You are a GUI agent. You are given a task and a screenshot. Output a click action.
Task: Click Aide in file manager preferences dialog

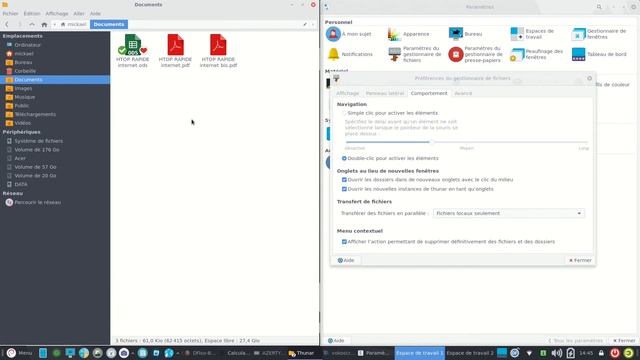[x=346, y=260]
